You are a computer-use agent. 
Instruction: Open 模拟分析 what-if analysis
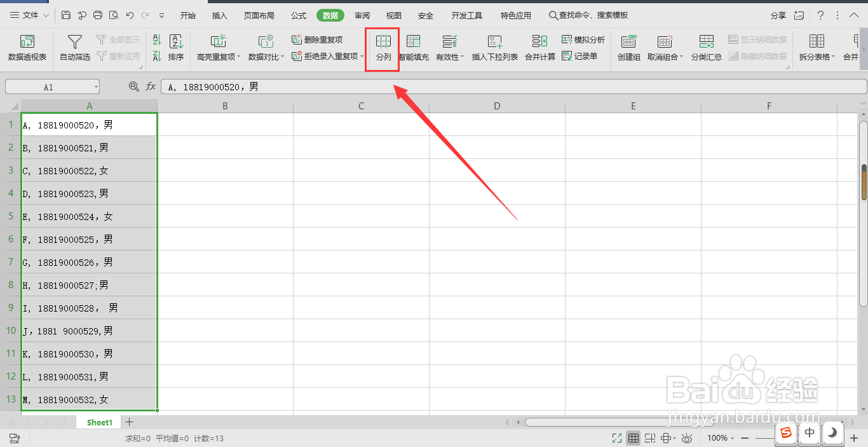583,39
